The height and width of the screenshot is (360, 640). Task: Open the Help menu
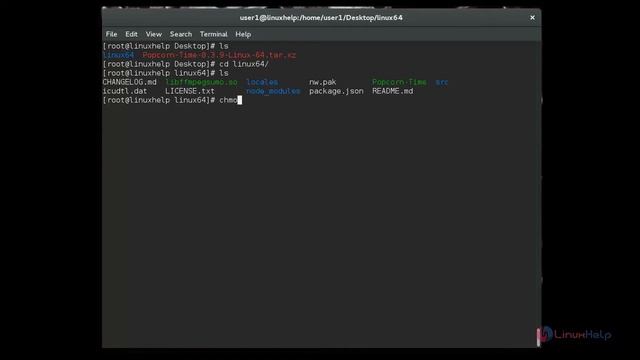click(x=243, y=34)
